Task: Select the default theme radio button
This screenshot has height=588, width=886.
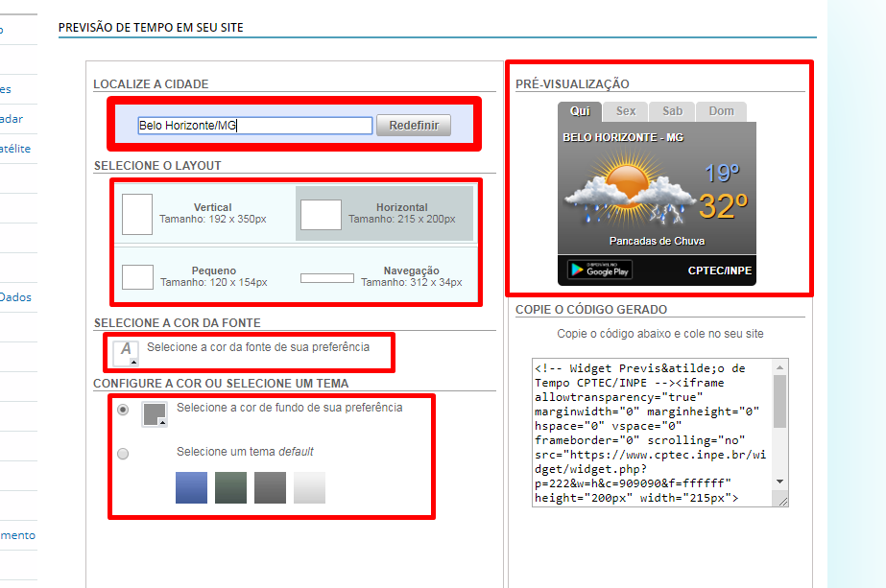Action: (123, 454)
